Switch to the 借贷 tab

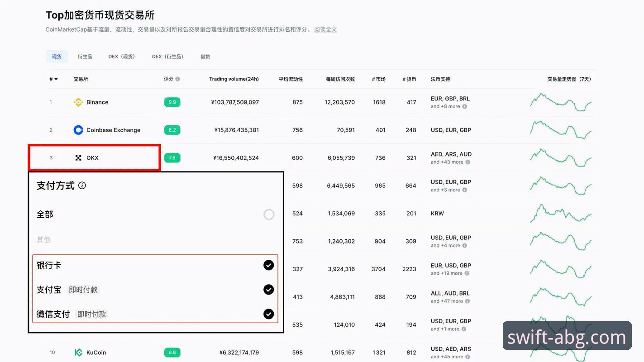pos(205,57)
